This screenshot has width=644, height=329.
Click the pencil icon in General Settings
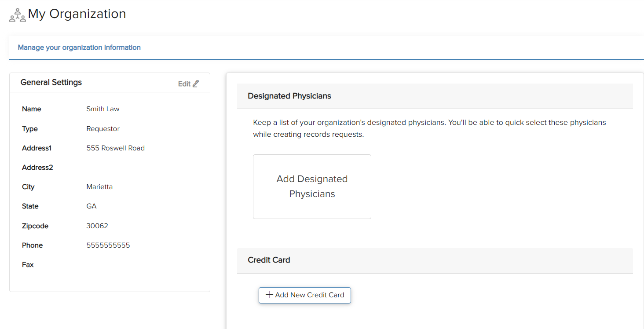pyautogui.click(x=196, y=84)
